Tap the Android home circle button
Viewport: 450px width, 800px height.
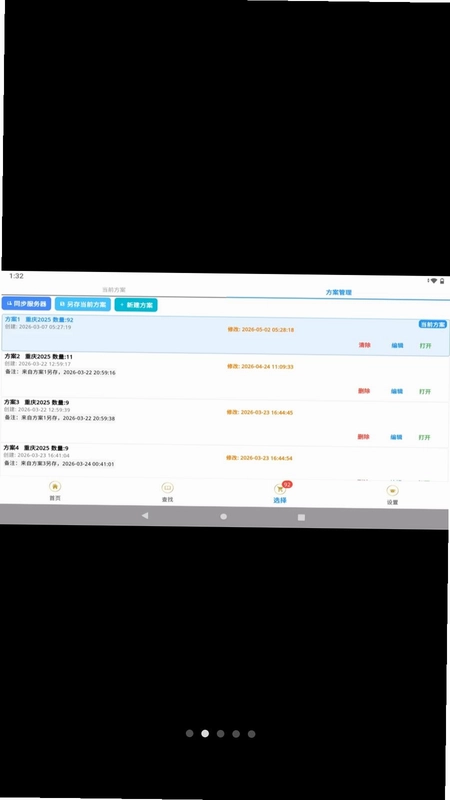click(x=223, y=516)
